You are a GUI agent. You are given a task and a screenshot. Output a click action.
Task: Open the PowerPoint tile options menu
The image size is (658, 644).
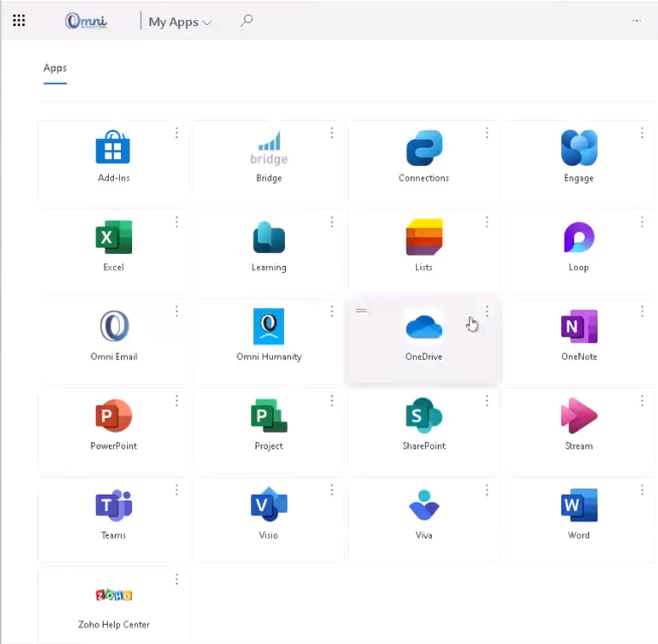177,401
